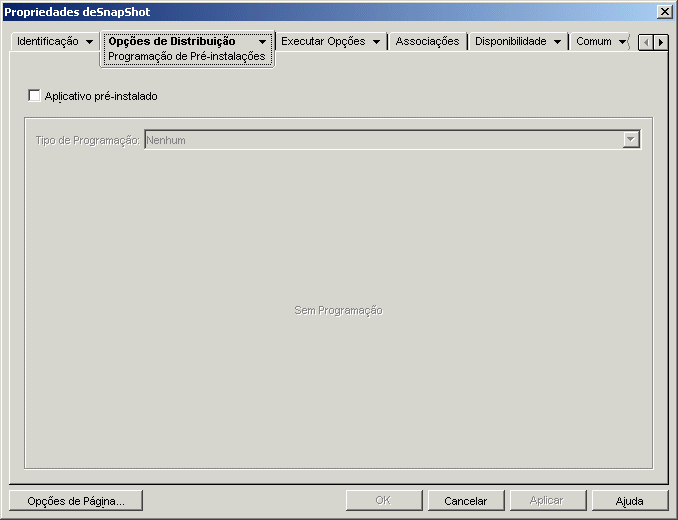Image resolution: width=678 pixels, height=520 pixels.
Task: Expand the Executar Opções dropdown arrow
Action: click(376, 42)
